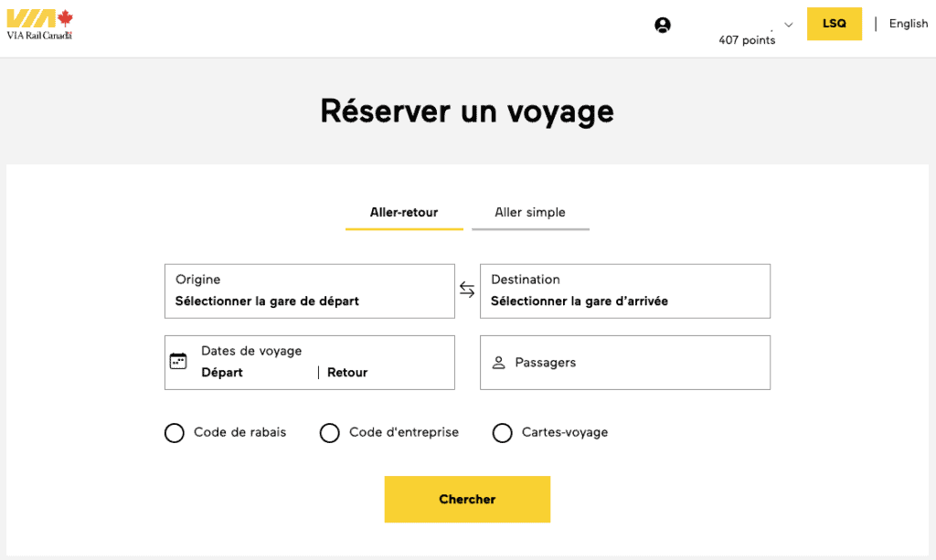Viewport: 936px width, 560px height.
Task: Click the passenger icon in the Passagers field
Action: point(498,362)
